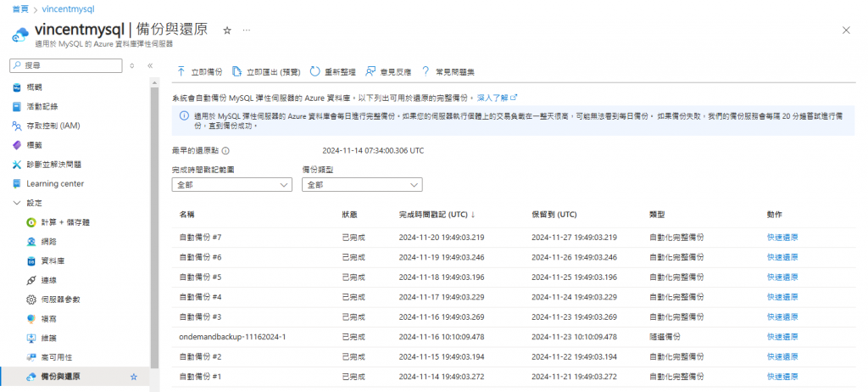Click ondemandbackup-11162024-1 name cell

click(232, 337)
